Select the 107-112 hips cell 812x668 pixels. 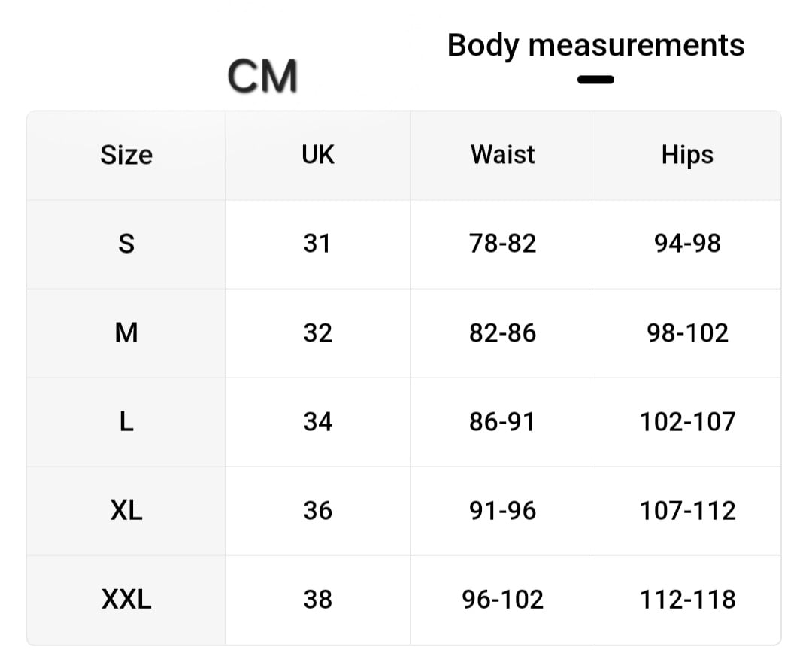click(x=687, y=510)
